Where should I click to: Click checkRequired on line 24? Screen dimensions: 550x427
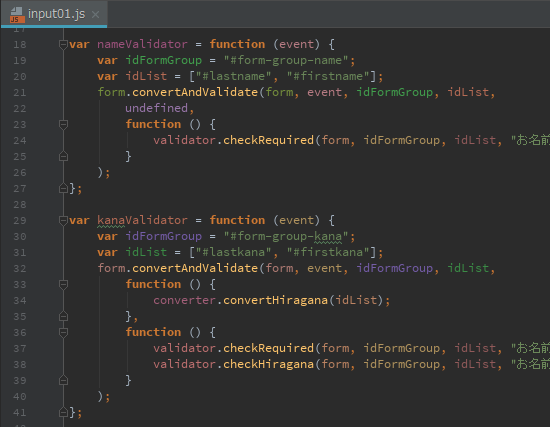click(268, 140)
